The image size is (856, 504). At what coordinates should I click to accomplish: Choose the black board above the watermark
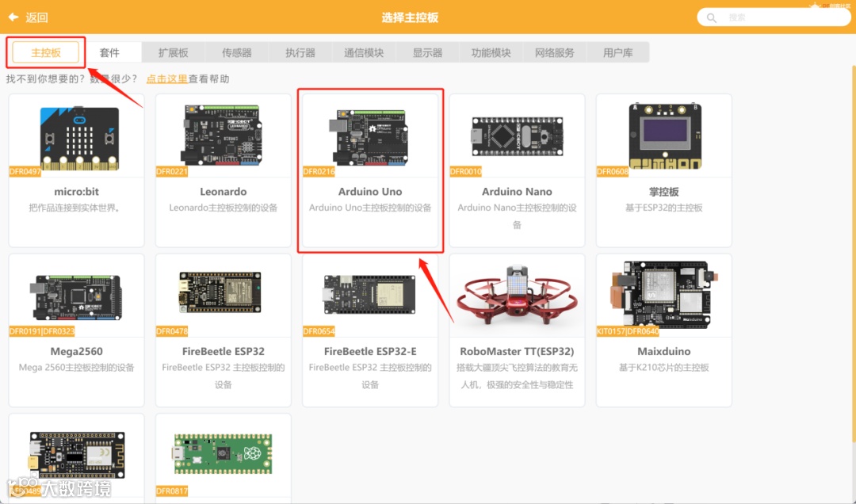click(x=76, y=454)
